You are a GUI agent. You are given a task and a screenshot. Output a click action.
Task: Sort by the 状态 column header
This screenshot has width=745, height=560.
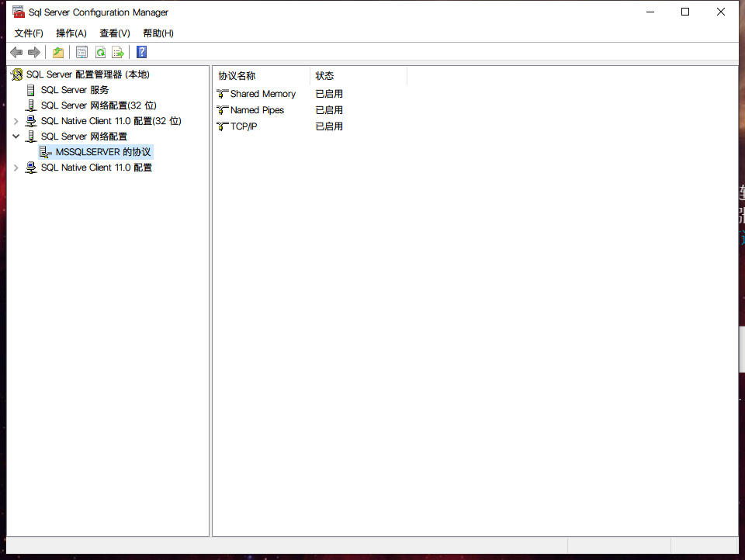pos(359,76)
